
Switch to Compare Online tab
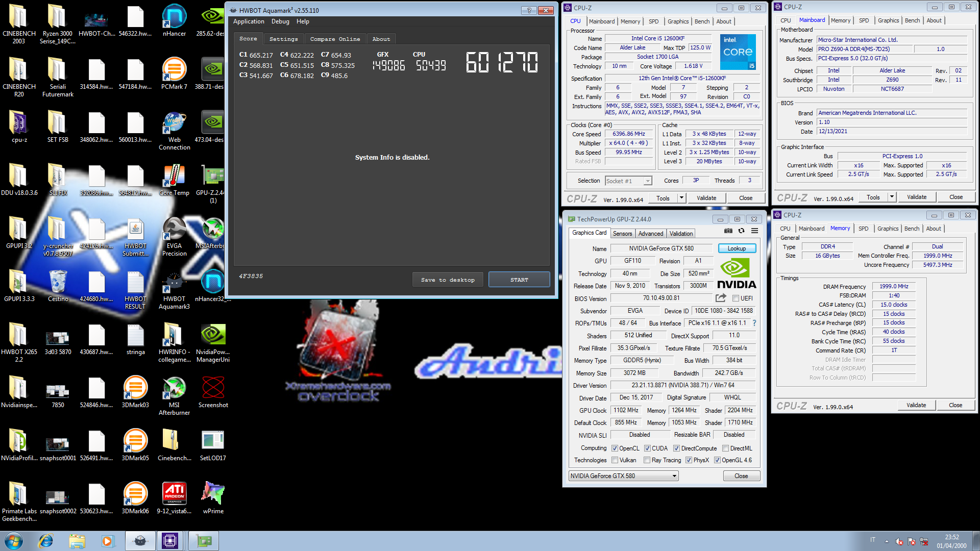(x=335, y=39)
